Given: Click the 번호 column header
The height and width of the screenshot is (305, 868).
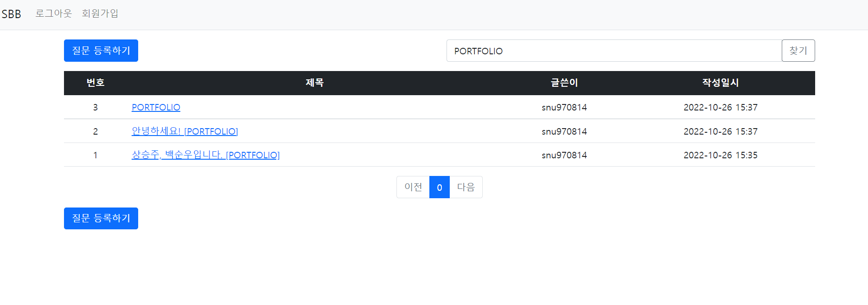Looking at the screenshot, I should tap(96, 83).
